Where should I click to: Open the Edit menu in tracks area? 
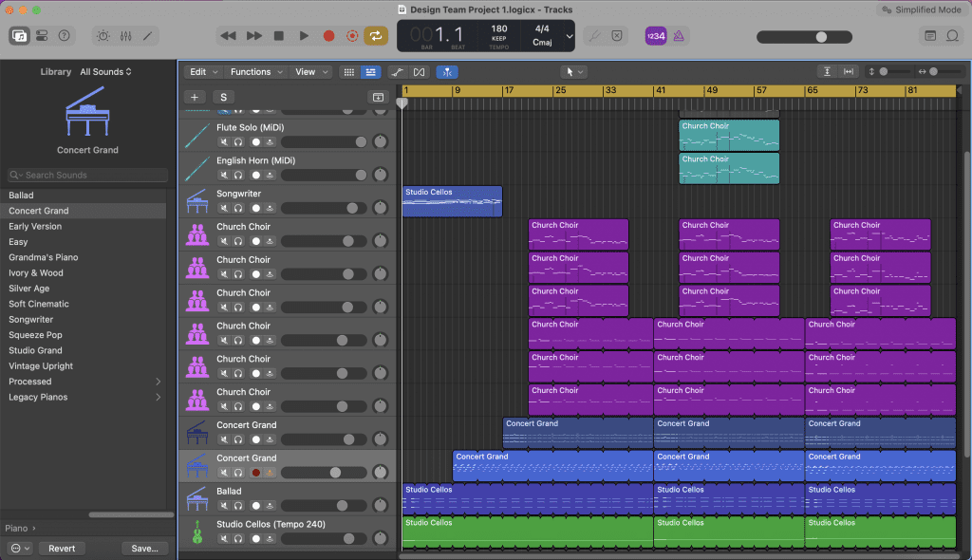[200, 71]
